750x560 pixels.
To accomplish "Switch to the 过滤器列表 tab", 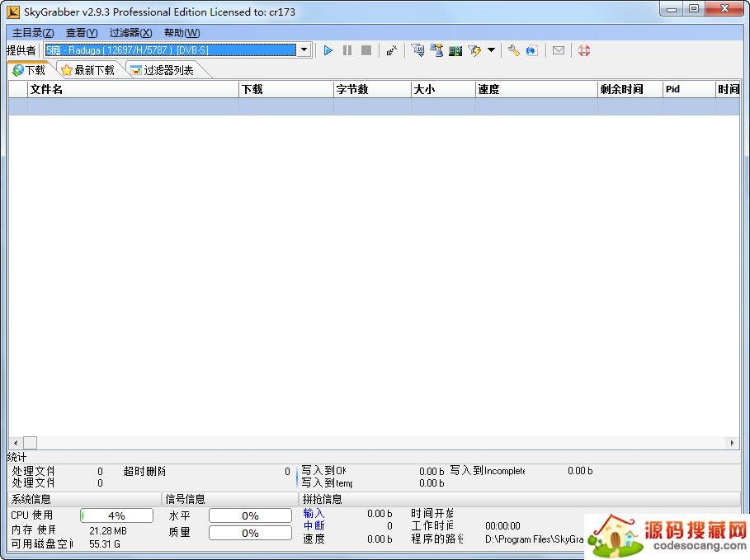I will pyautogui.click(x=163, y=70).
